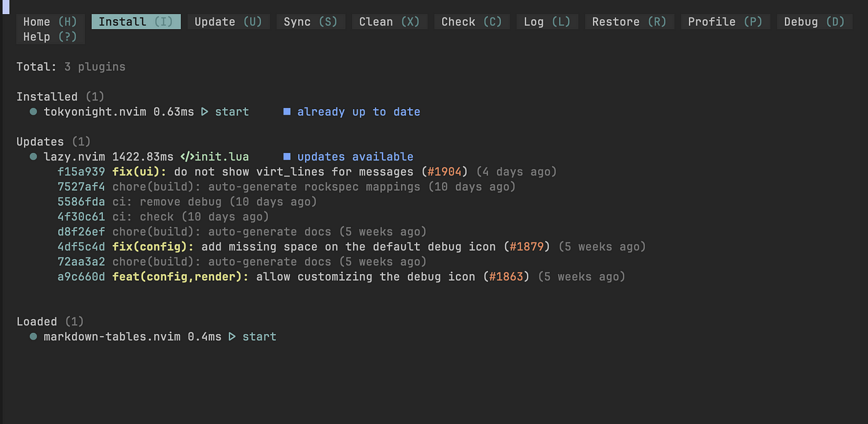Switch to the Update (U) tab
Screen dimensions: 868x424
[x=228, y=22]
